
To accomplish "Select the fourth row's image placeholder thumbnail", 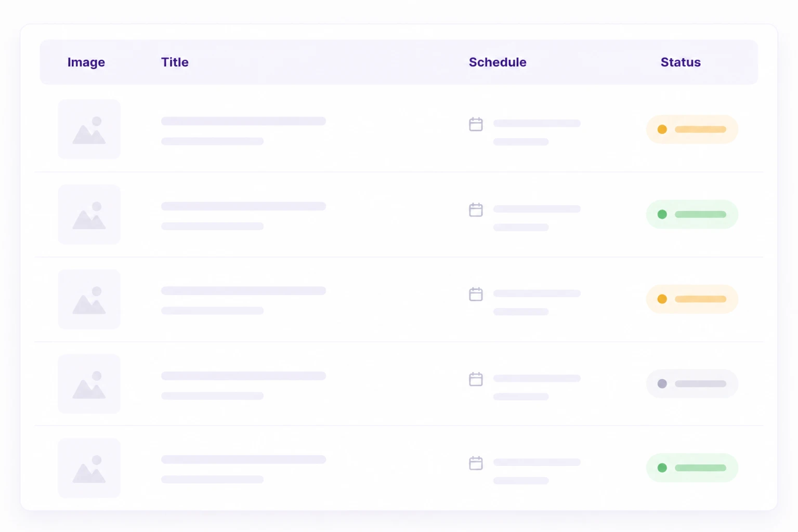I will pyautogui.click(x=89, y=384).
